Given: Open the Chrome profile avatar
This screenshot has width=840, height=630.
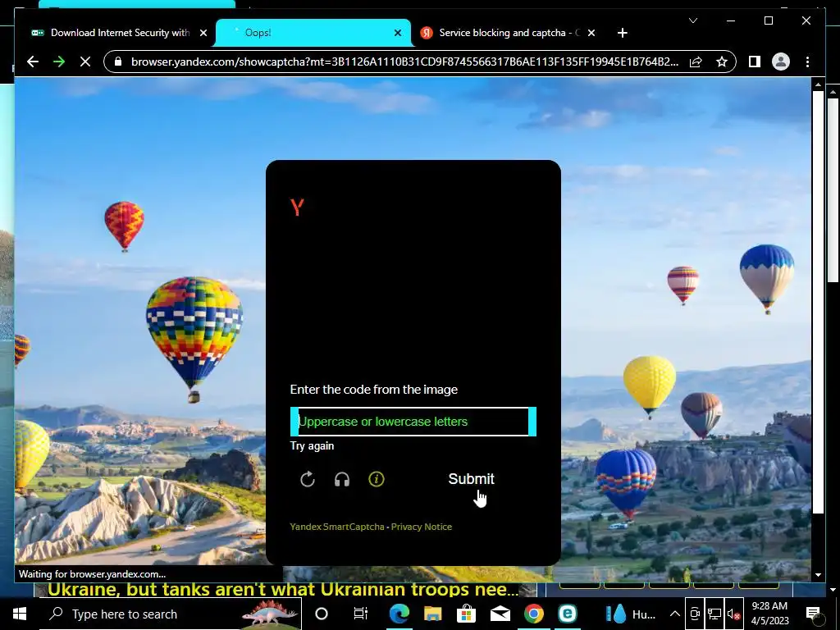Looking at the screenshot, I should point(781,62).
